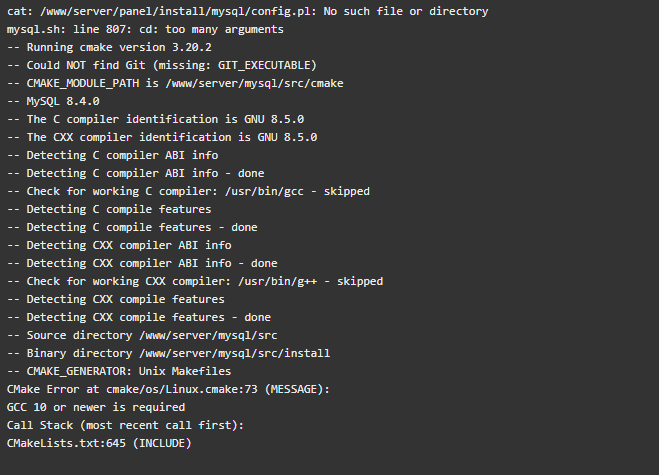Click 'Detecting C compile features - done' line

pos(132,227)
